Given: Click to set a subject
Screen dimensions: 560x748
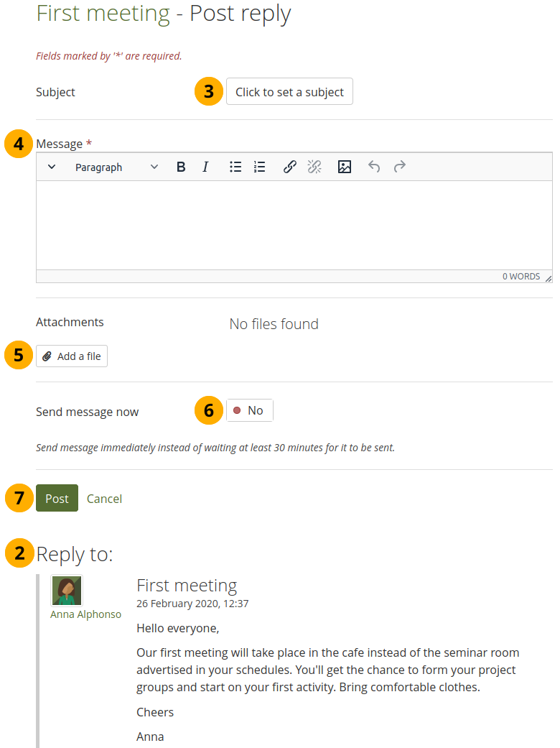Looking at the screenshot, I should (289, 92).
